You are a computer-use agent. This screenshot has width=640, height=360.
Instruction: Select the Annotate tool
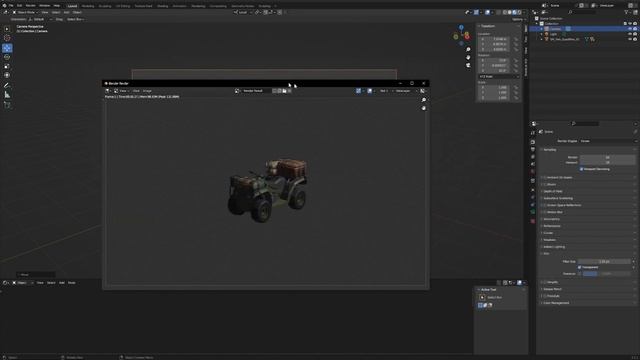coord(7,85)
